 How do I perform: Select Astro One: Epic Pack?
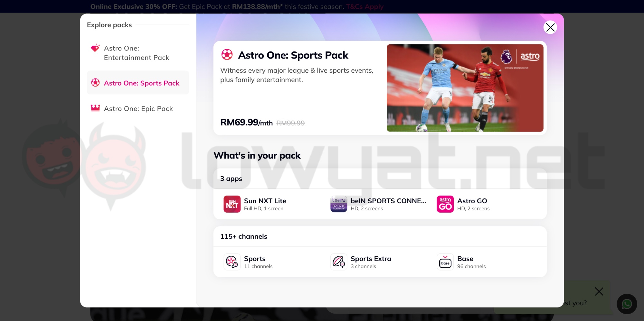tap(138, 108)
